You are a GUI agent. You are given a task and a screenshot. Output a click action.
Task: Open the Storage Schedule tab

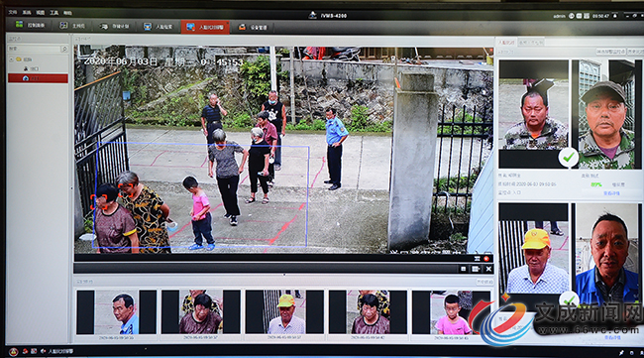point(115,26)
